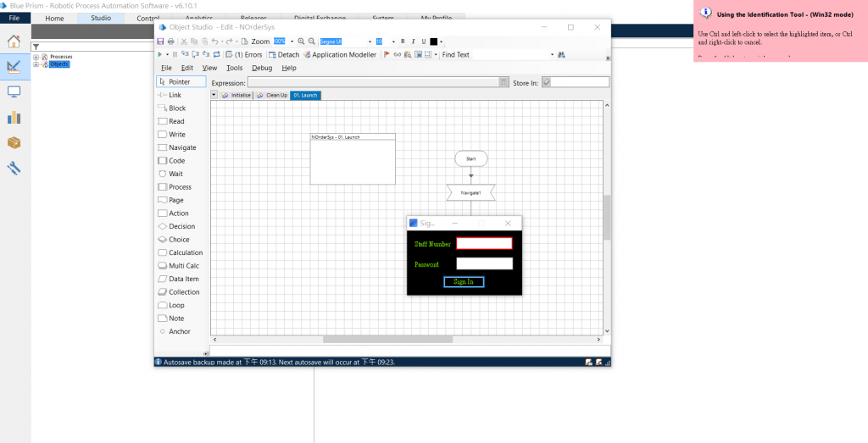
Task: Open the zoom percentage dropdown
Action: click(292, 42)
